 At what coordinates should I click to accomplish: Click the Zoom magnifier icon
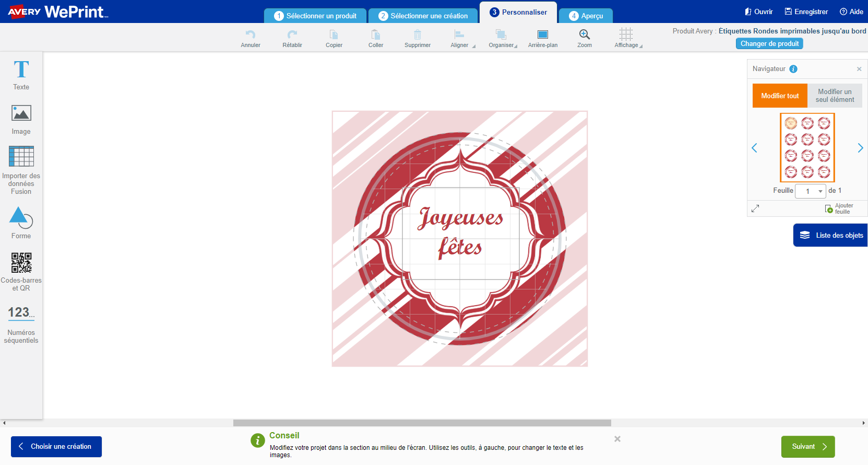pyautogui.click(x=585, y=34)
